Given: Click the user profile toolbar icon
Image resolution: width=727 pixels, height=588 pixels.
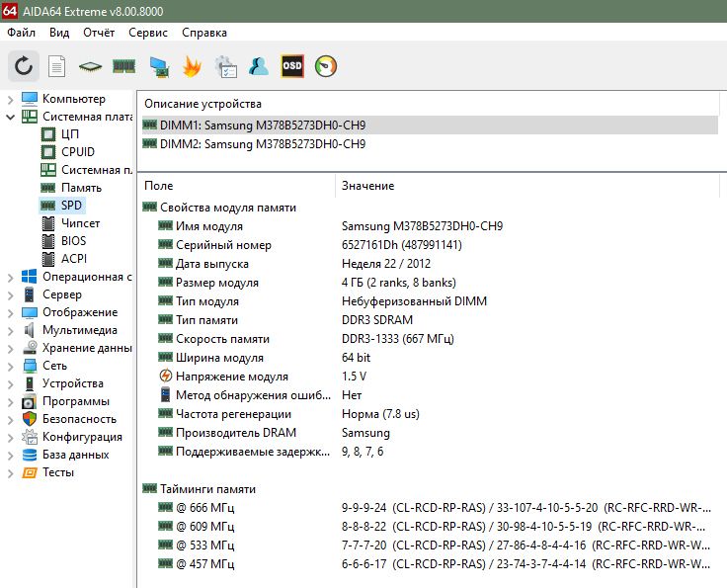Looking at the screenshot, I should [259, 66].
